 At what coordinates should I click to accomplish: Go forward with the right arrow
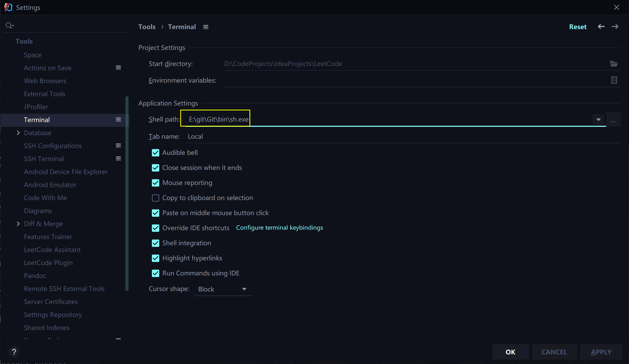point(615,27)
